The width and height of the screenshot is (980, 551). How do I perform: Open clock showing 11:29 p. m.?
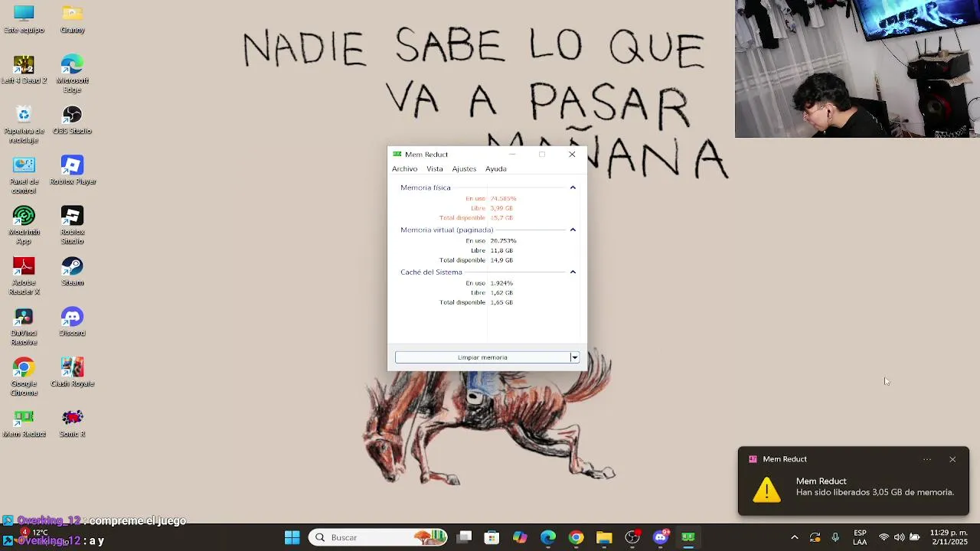click(x=949, y=537)
